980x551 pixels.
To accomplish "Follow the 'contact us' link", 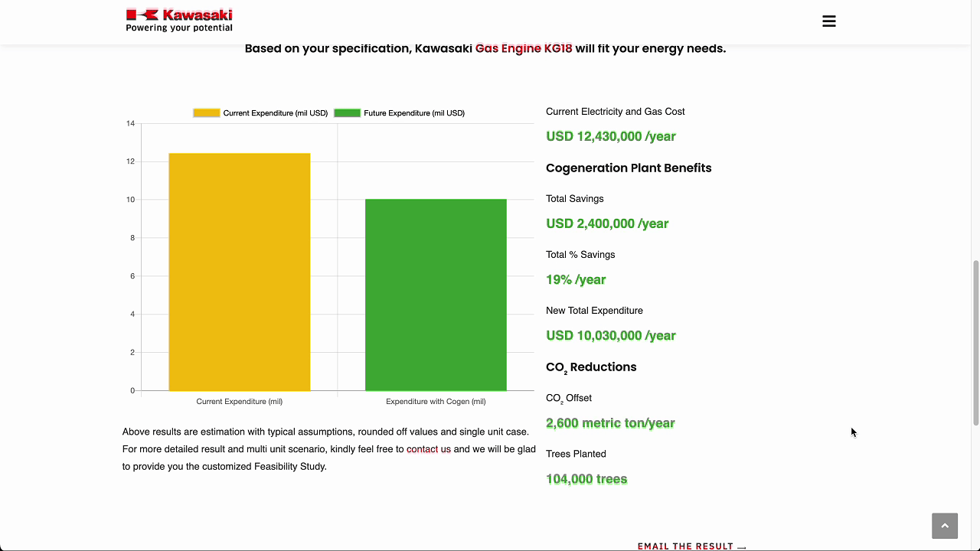I will coord(428,449).
